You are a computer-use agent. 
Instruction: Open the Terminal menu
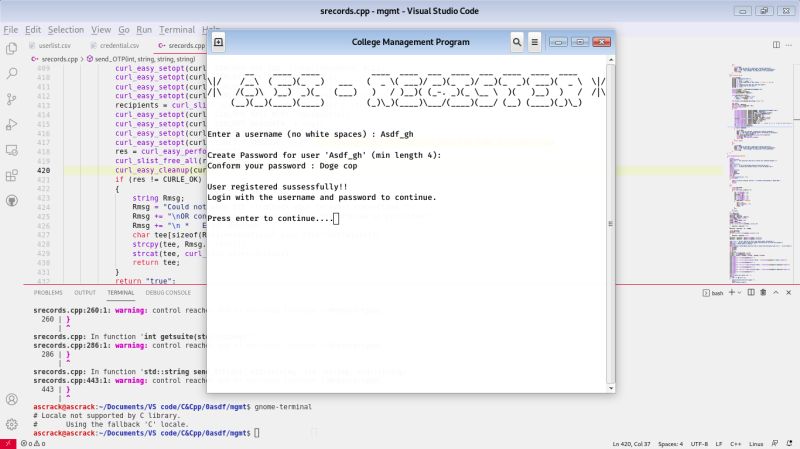point(177,30)
